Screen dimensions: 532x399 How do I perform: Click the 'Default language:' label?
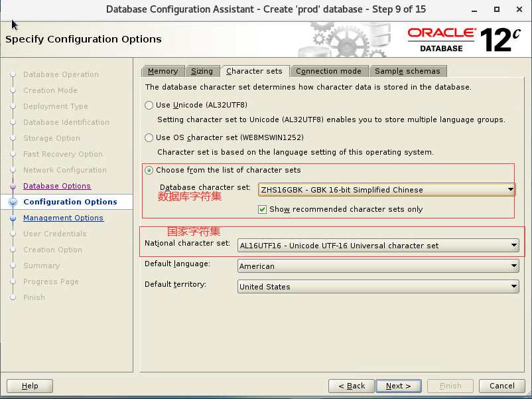coord(178,264)
